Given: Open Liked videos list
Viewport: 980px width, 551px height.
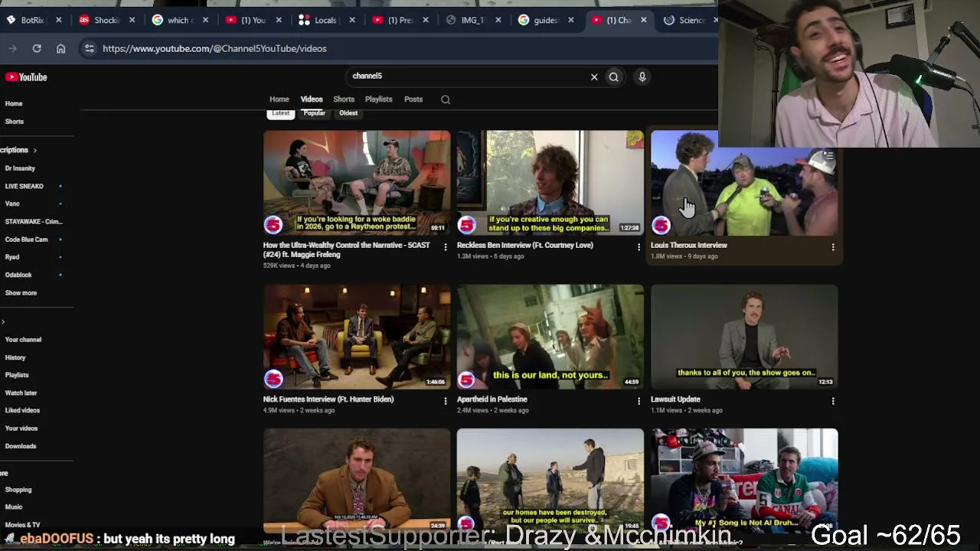Looking at the screenshot, I should (22, 411).
